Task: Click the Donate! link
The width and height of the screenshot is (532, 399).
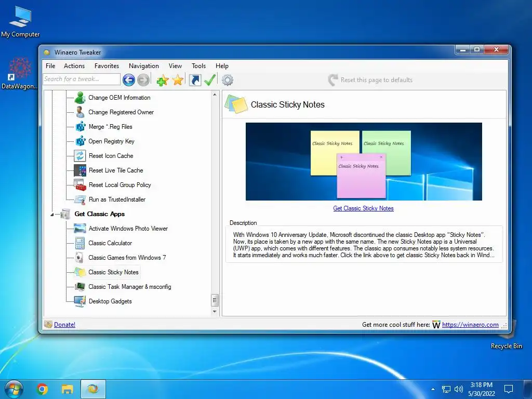Action: click(64, 324)
